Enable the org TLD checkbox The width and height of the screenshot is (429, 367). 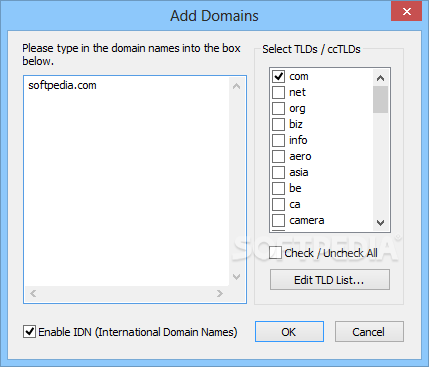(x=278, y=108)
